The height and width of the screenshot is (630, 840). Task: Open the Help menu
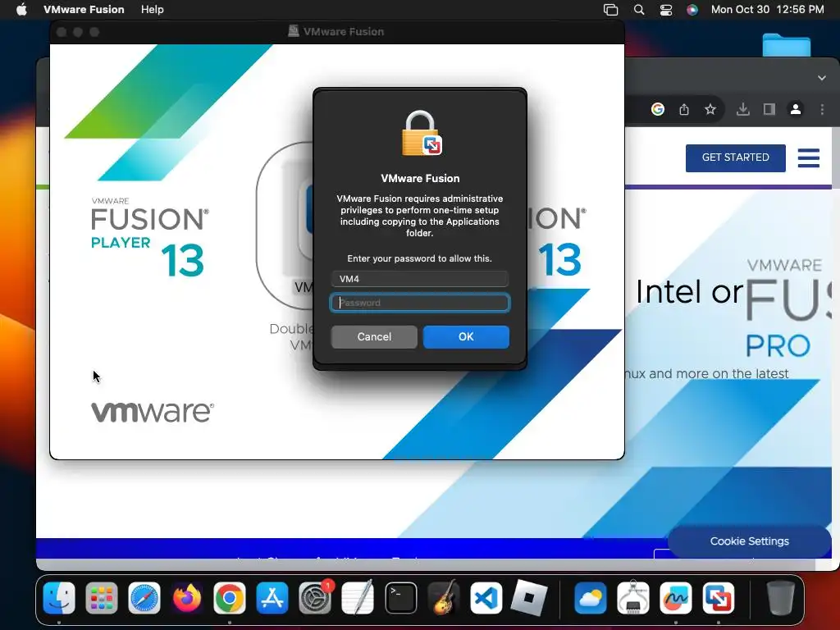tap(152, 10)
